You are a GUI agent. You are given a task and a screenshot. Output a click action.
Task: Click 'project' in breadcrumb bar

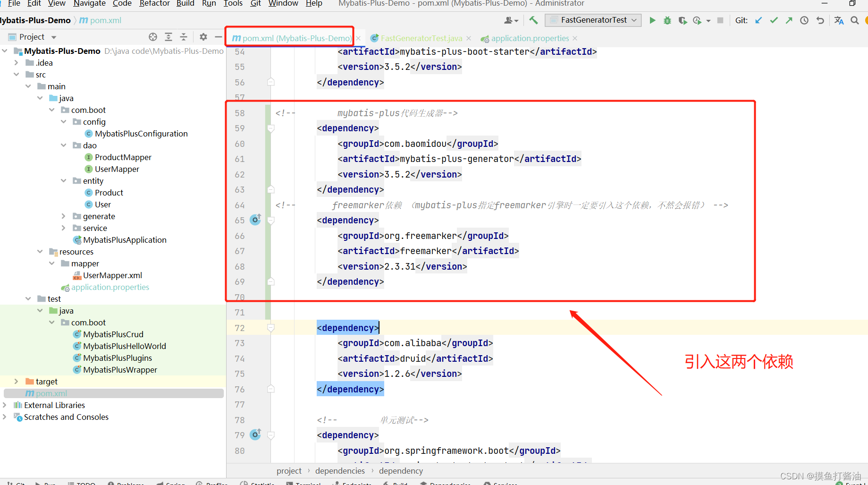[x=289, y=471]
